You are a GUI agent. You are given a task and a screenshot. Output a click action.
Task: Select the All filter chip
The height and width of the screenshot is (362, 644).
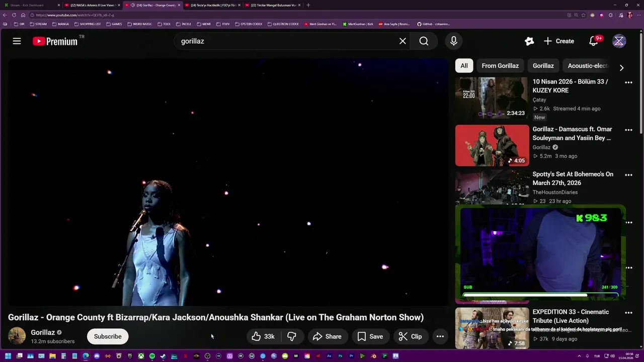coord(464,66)
